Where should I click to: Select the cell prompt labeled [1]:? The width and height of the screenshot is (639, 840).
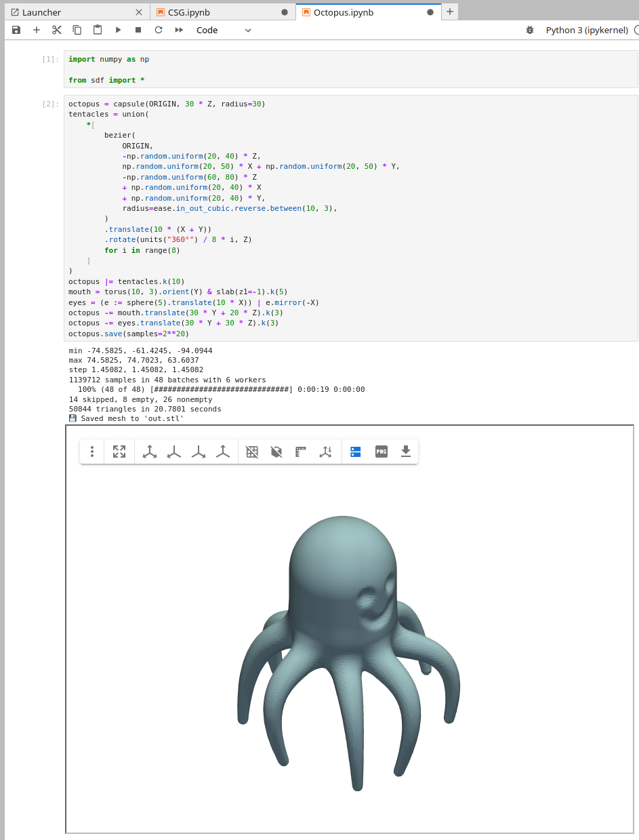click(50, 60)
